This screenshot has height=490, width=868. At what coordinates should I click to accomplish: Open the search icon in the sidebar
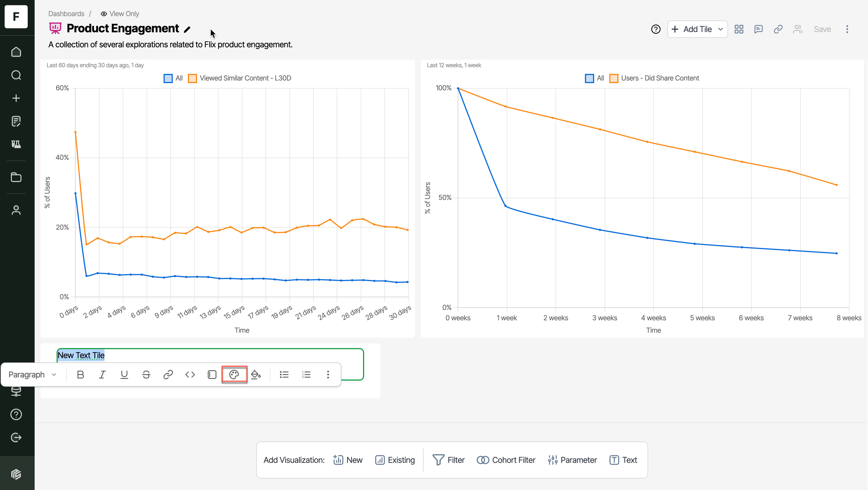[16, 75]
